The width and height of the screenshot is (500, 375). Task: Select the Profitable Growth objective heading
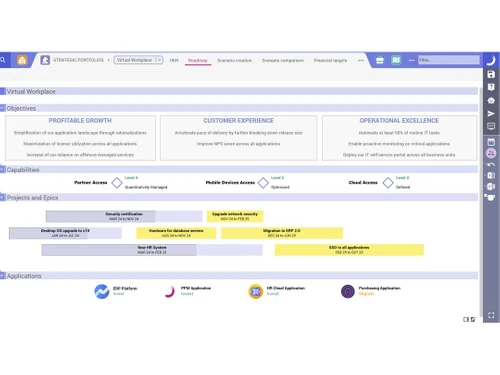[80, 120]
